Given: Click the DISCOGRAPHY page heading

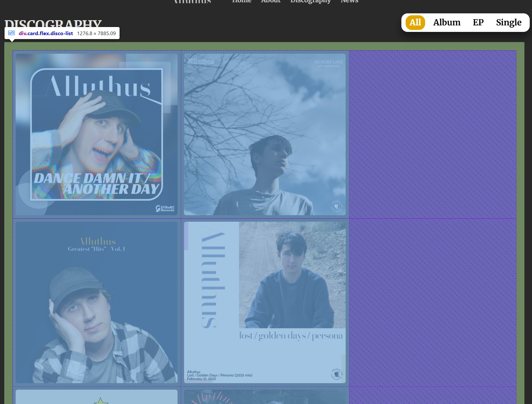Looking at the screenshot, I should click(x=53, y=23).
